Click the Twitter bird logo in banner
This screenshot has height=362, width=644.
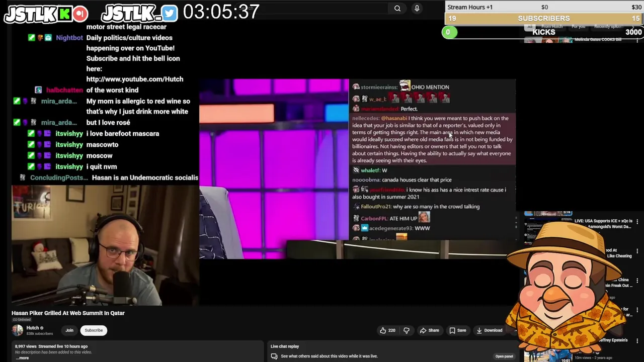pyautogui.click(x=170, y=14)
